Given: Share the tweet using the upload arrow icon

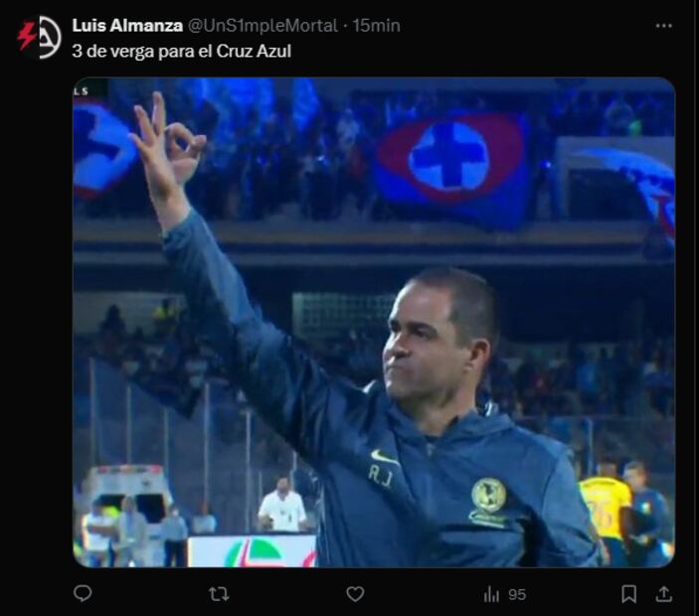Looking at the screenshot, I should (x=664, y=593).
